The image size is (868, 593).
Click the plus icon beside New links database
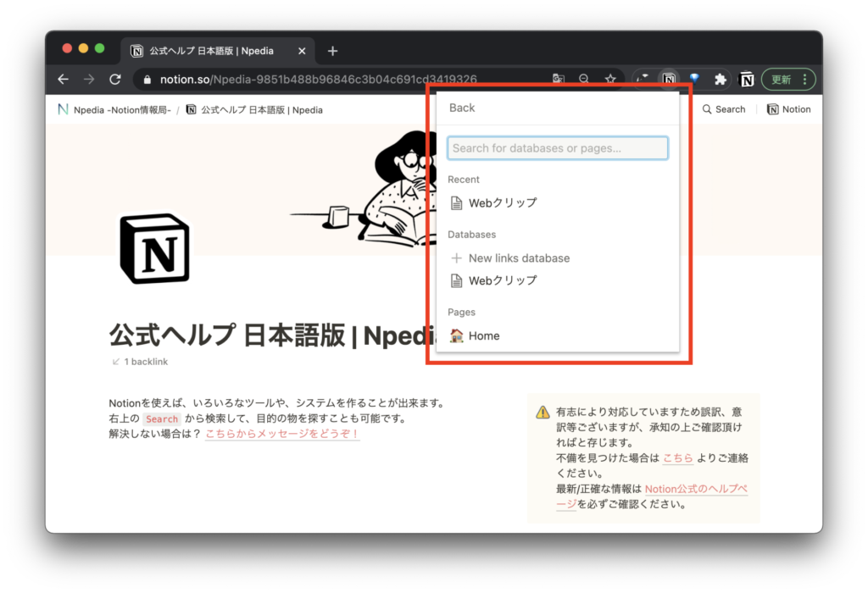(x=456, y=258)
